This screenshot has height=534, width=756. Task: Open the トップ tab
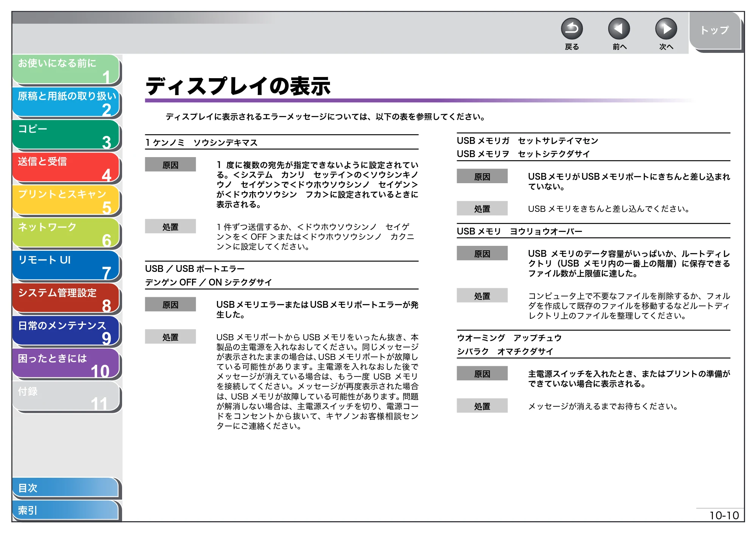tap(715, 30)
